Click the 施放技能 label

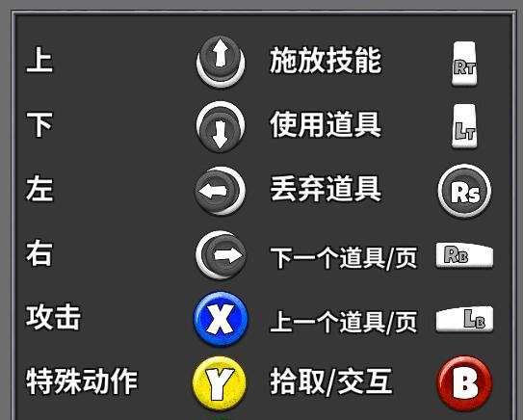coord(326,61)
